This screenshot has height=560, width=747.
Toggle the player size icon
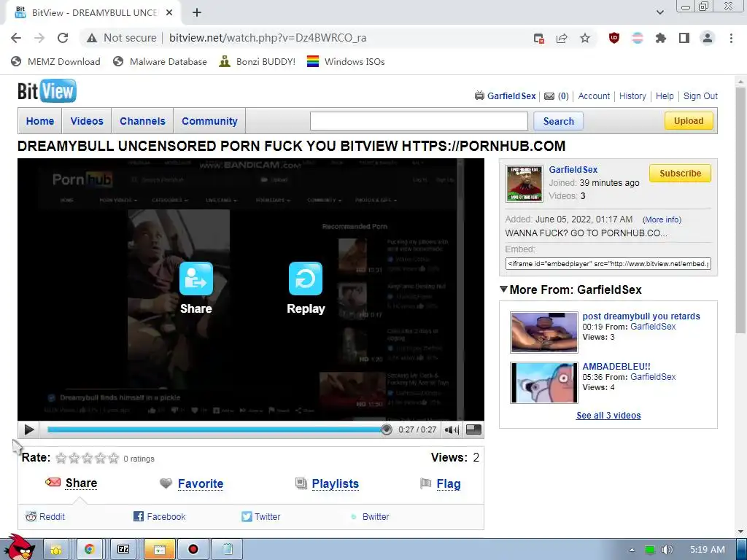pyautogui.click(x=473, y=429)
